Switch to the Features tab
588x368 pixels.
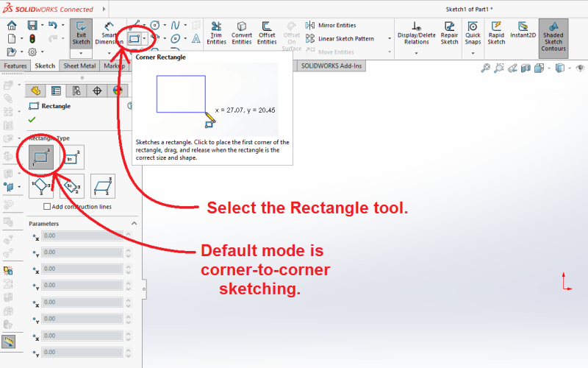pos(15,66)
